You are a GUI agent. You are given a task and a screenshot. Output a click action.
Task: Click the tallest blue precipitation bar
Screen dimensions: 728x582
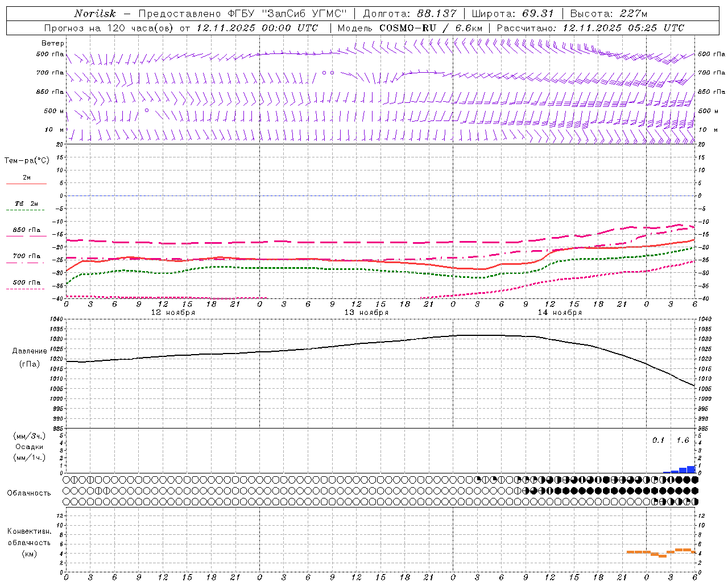691,469
